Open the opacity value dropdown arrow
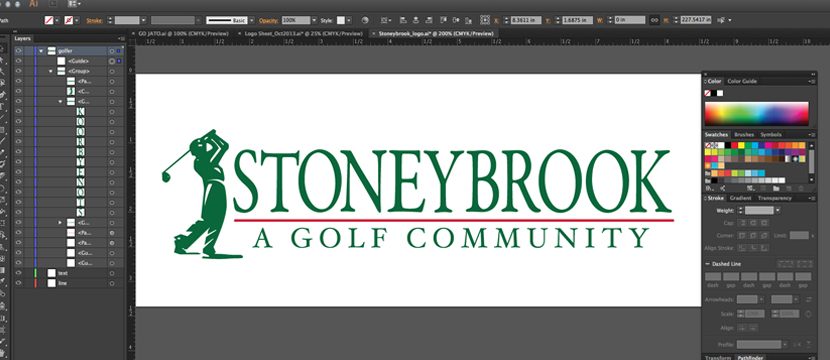The height and width of the screenshot is (360, 830). [314, 20]
